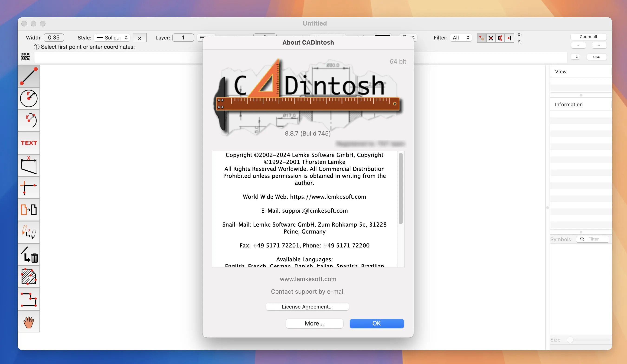Click the splitter dot above Symbols panel
This screenshot has height=364, width=627.
coord(581,232)
